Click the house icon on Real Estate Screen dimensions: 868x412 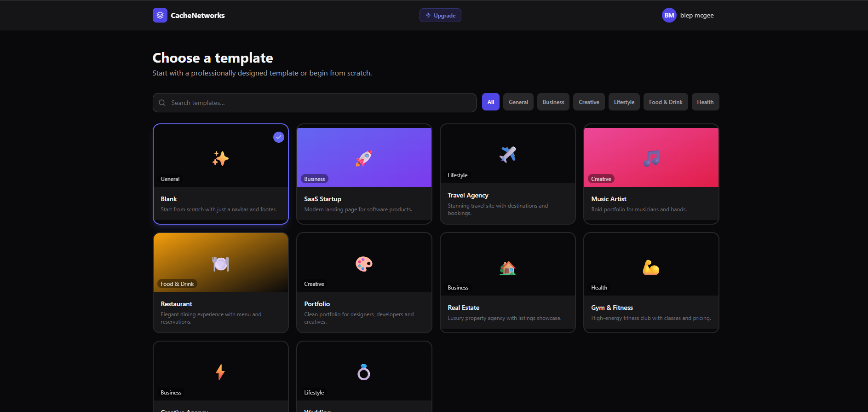tap(507, 267)
